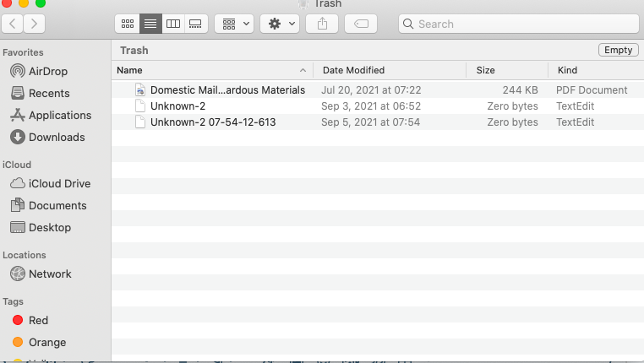Open AirDrop in the sidebar
The image size is (644, 363).
coord(47,71)
